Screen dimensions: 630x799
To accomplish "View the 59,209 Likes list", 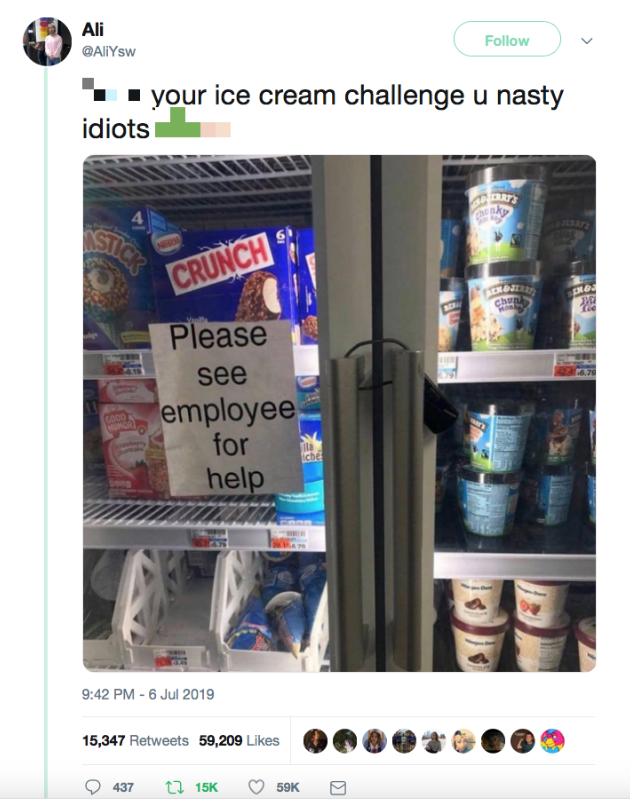I will click(x=239, y=740).
